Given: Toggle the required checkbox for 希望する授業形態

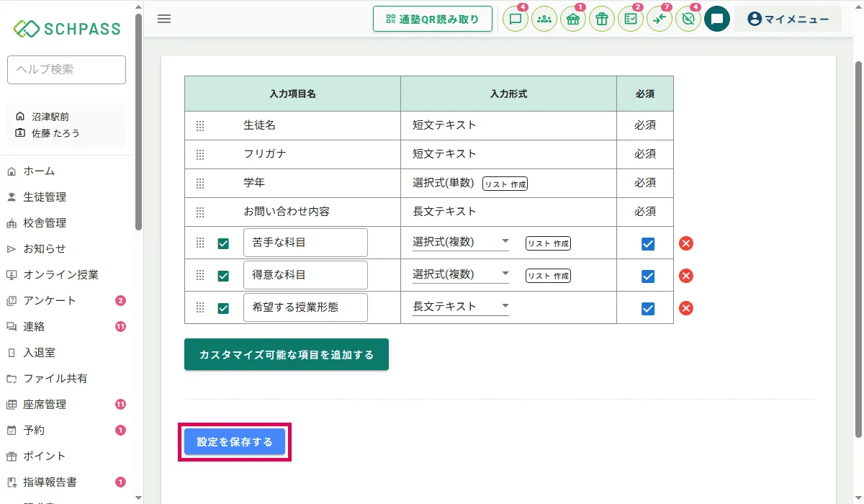Looking at the screenshot, I should (x=647, y=308).
